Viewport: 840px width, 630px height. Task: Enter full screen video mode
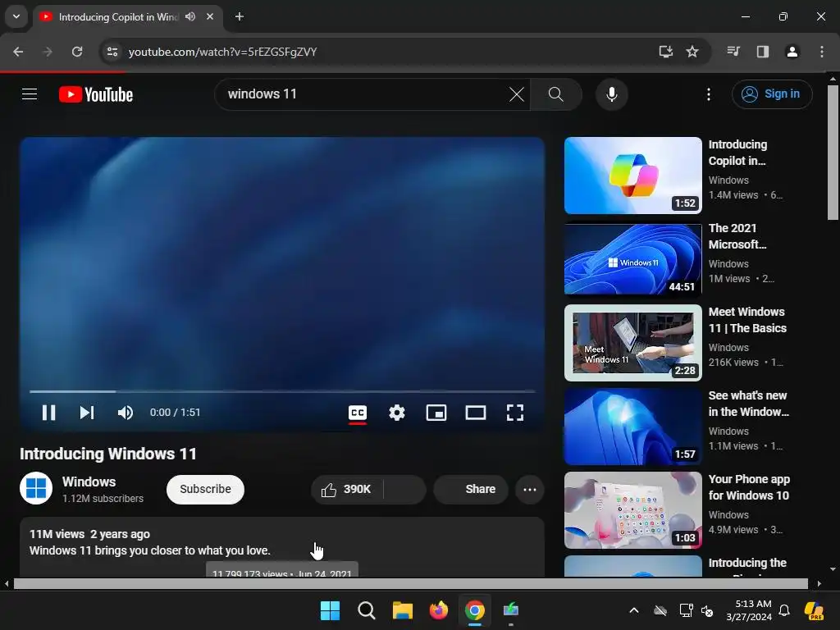click(515, 413)
